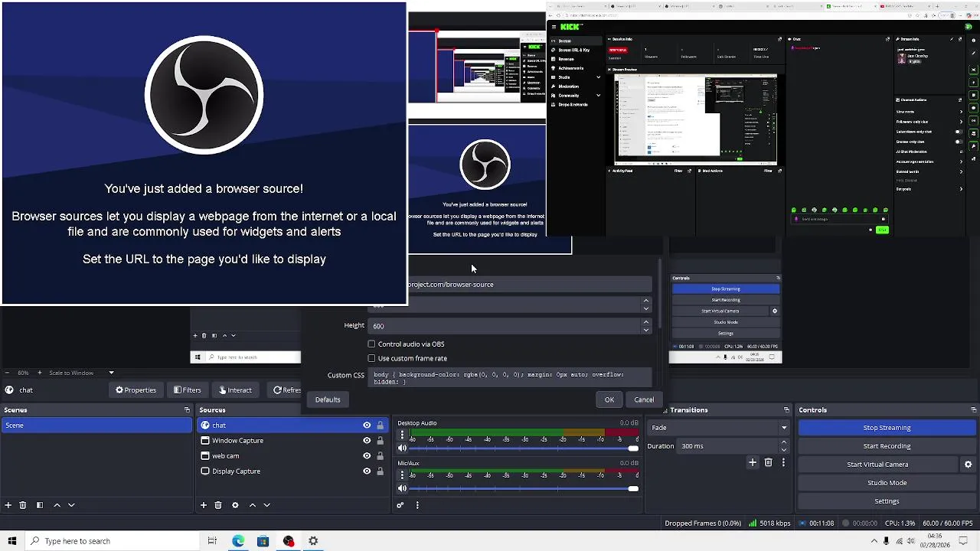Viewport: 980px width, 551px height.
Task: Add a new source with plus icon
Action: tap(204, 505)
